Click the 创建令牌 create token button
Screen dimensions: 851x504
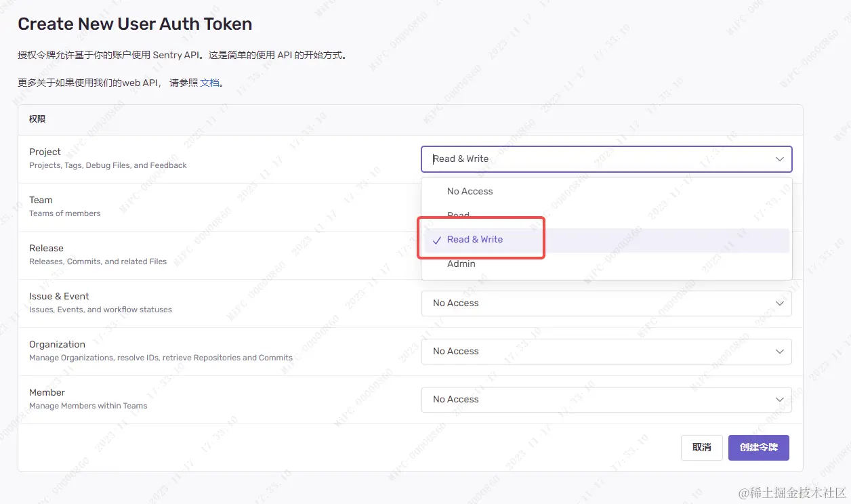(x=758, y=448)
